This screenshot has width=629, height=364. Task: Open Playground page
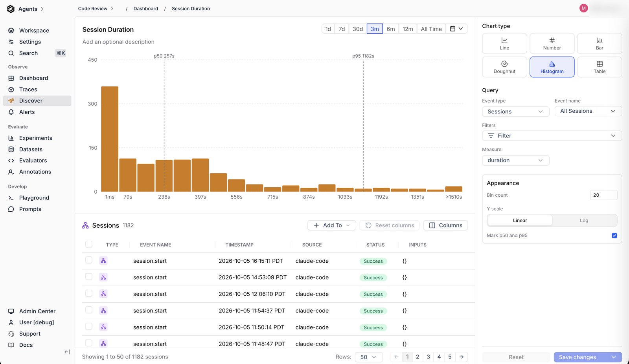click(37, 198)
